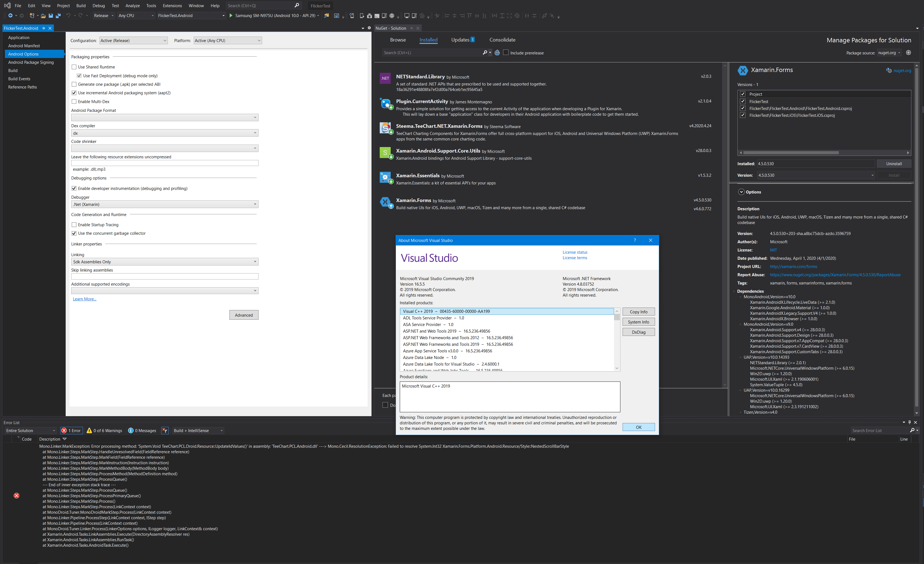Screen dimensions: 924x564
Task: Click OK in About Visual Studio dialog
Action: pyautogui.click(x=638, y=427)
